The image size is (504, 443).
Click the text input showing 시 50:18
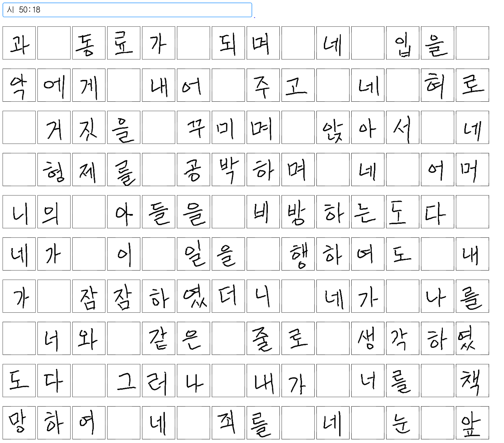[x=127, y=10]
